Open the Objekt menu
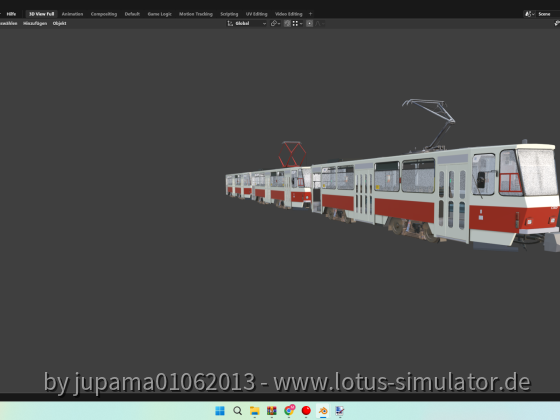Image resolution: width=560 pixels, height=420 pixels. (x=59, y=23)
